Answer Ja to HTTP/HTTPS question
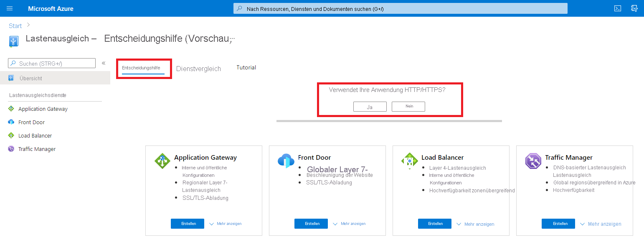 [x=370, y=107]
